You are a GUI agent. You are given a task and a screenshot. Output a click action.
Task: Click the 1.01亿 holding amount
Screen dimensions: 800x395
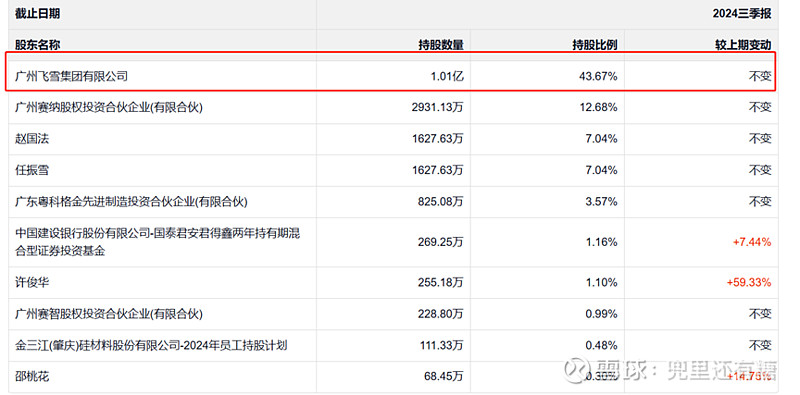click(x=447, y=77)
